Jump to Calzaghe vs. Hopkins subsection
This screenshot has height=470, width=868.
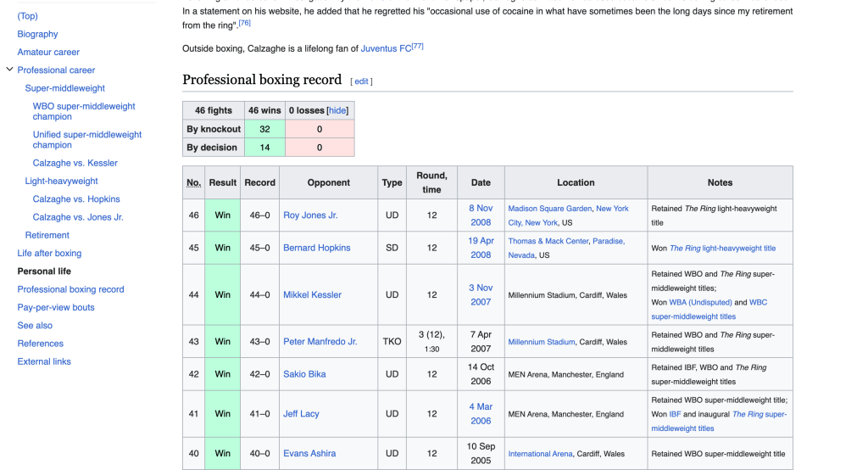76,199
